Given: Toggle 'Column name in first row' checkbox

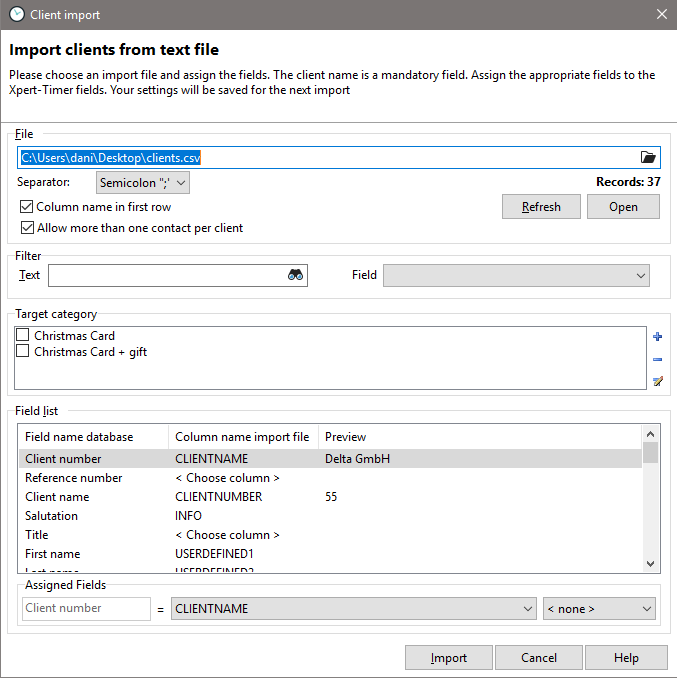Looking at the screenshot, I should click(x=26, y=207).
